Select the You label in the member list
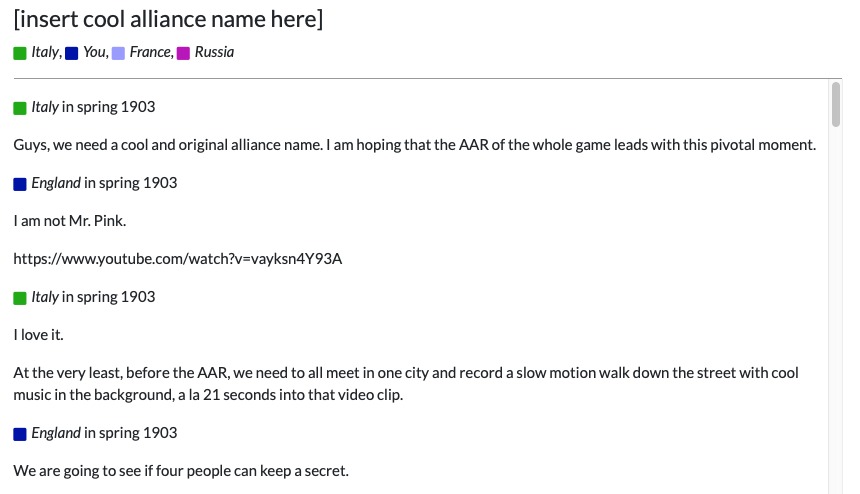This screenshot has width=860, height=494. pos(94,52)
